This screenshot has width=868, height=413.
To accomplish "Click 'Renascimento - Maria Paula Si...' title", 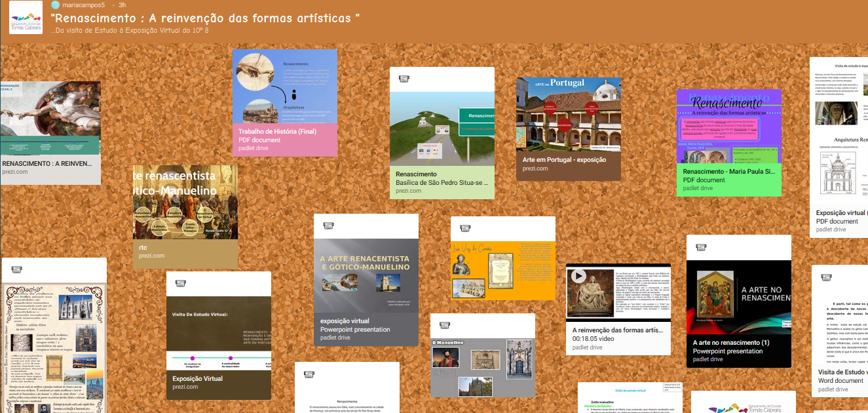I will tap(729, 171).
